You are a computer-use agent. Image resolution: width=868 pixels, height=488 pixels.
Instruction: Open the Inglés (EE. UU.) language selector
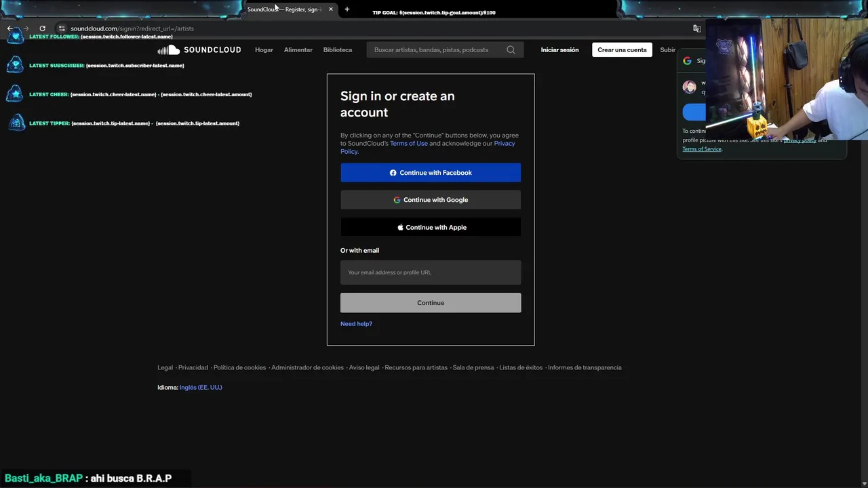(201, 388)
